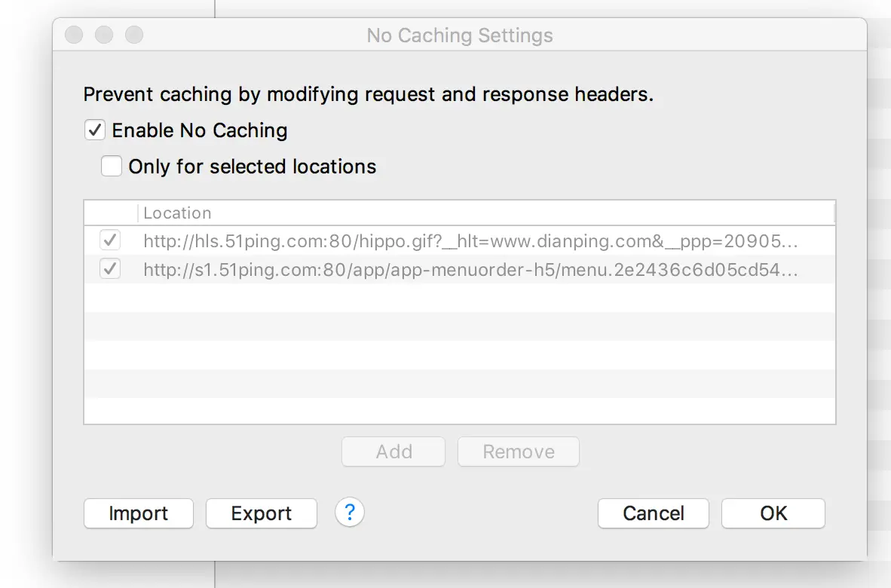891x588 pixels.
Task: Select the hls.51ping.com hippo.gif row
Action: click(x=460, y=241)
